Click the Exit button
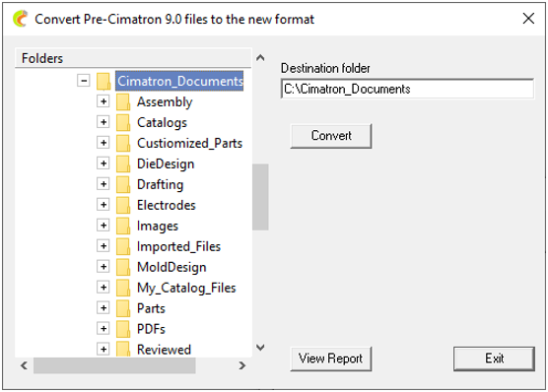This screenshot has height=392, width=548. 494,359
